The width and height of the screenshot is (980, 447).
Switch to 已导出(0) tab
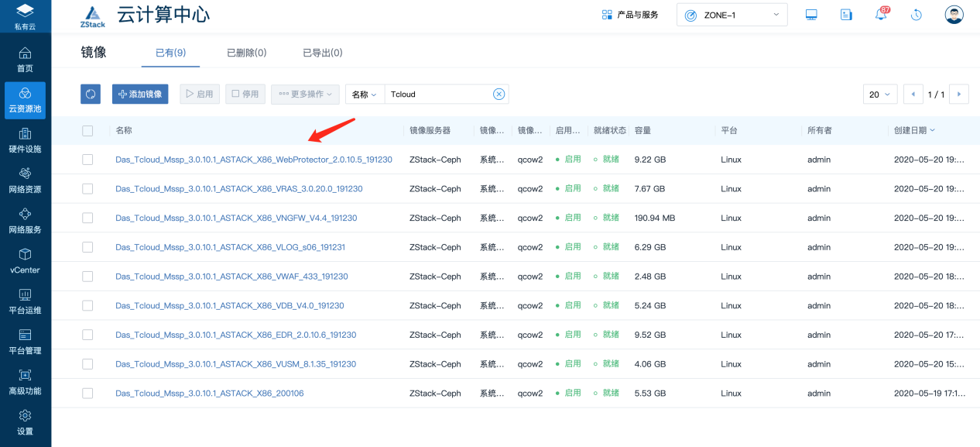point(322,53)
